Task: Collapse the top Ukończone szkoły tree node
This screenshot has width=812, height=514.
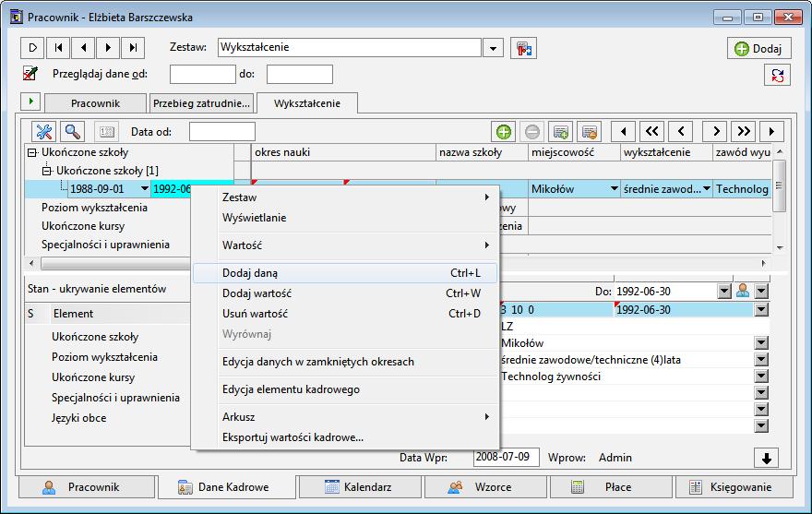Action: pyautogui.click(x=32, y=152)
